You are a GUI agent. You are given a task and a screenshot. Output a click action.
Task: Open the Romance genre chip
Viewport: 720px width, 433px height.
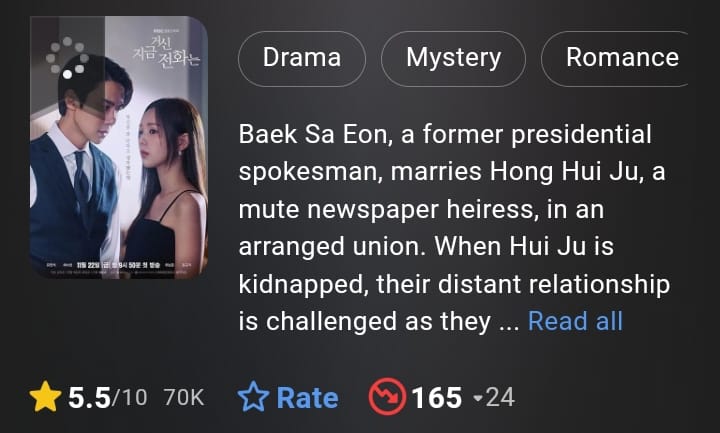[x=615, y=58]
